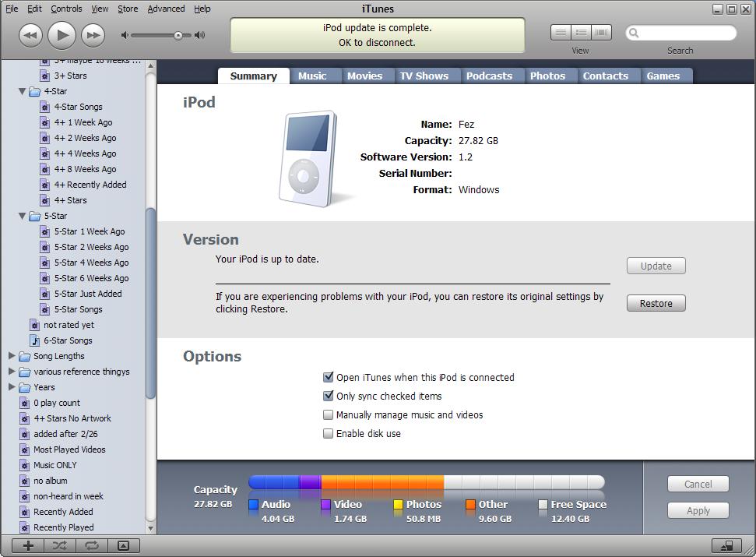756x557 pixels.
Task: Click the low volume speaker icon
Action: pyautogui.click(x=125, y=35)
